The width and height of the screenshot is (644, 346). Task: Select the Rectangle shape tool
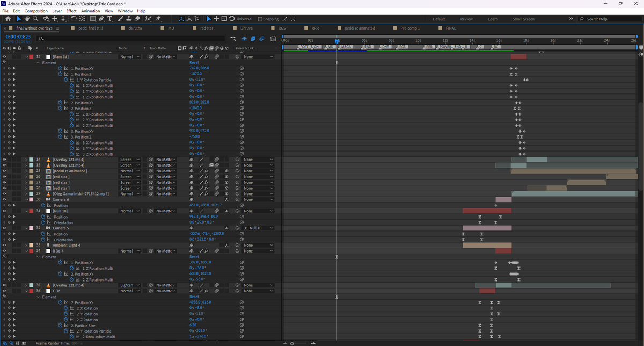point(92,19)
